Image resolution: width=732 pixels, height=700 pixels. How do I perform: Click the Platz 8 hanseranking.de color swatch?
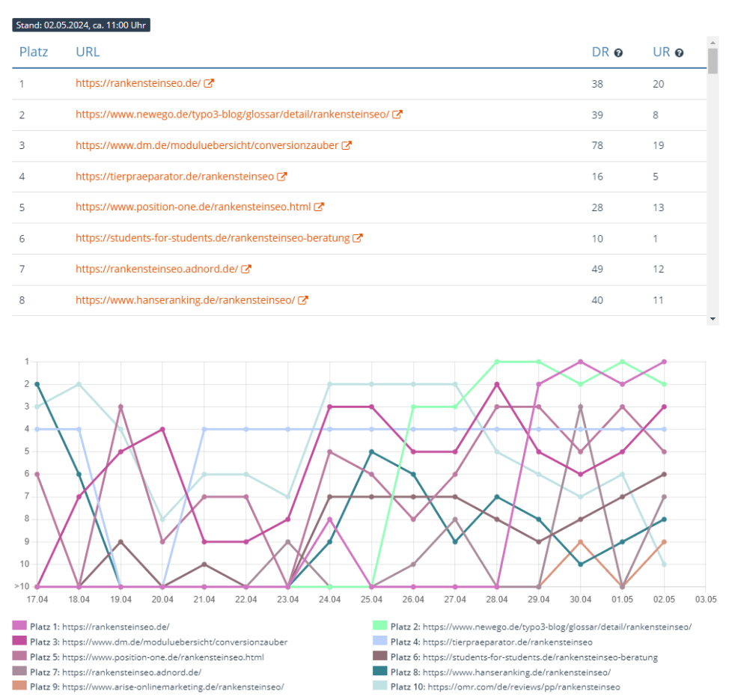point(379,672)
